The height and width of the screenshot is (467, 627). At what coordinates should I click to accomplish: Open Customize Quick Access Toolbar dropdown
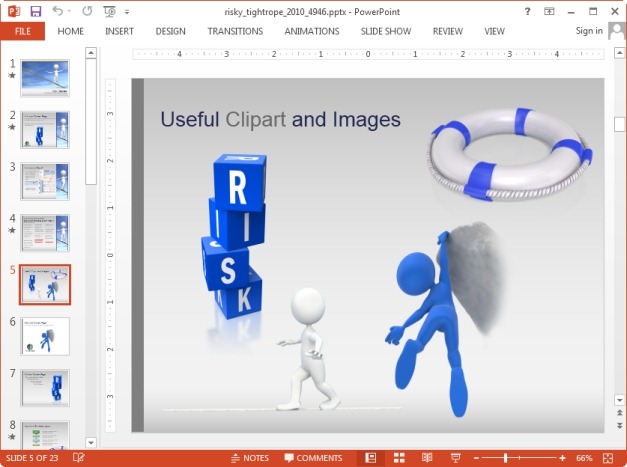click(127, 12)
